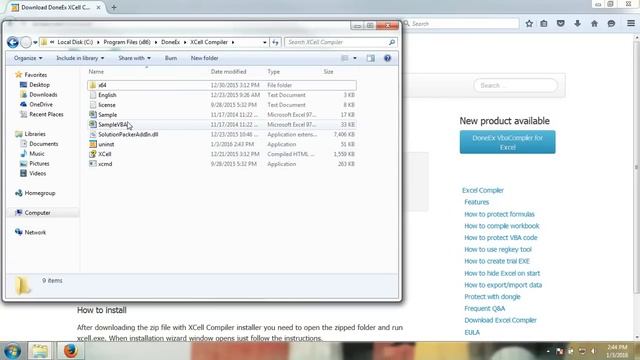Open recent pages dropdown near back button

(35, 42)
